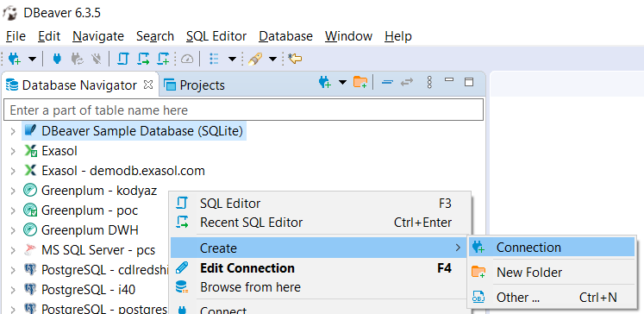Click New SQL Editor toolbar icon
This screenshot has width=644, height=314.
point(164,60)
